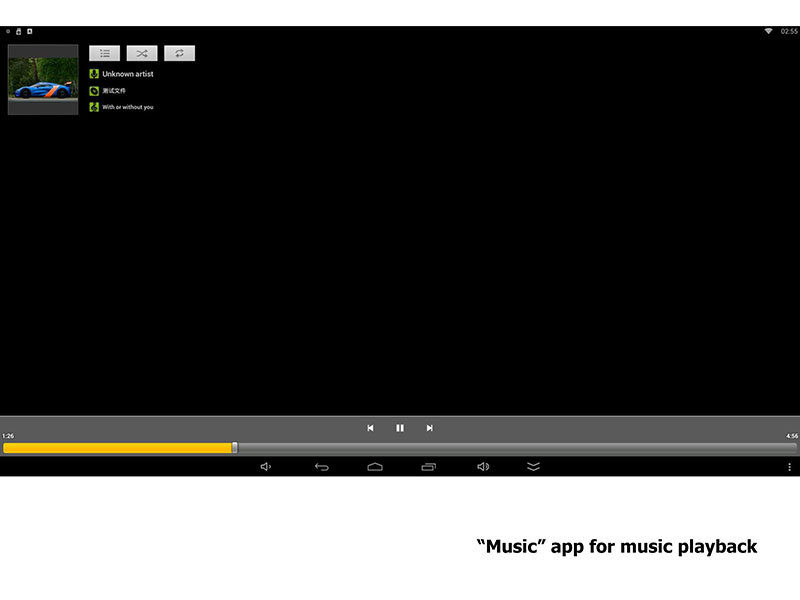
Task: Toggle repeat playback mode
Action: pyautogui.click(x=180, y=53)
